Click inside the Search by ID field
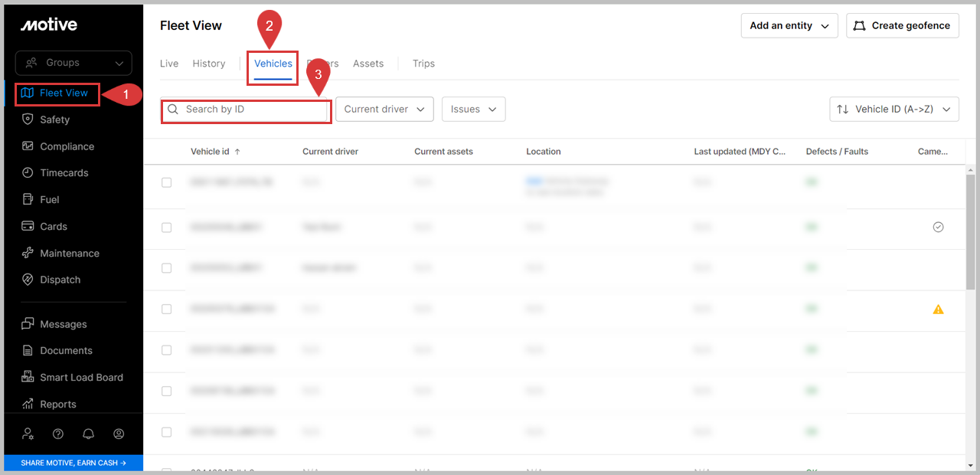Screen dimensions: 980x475 pos(245,111)
